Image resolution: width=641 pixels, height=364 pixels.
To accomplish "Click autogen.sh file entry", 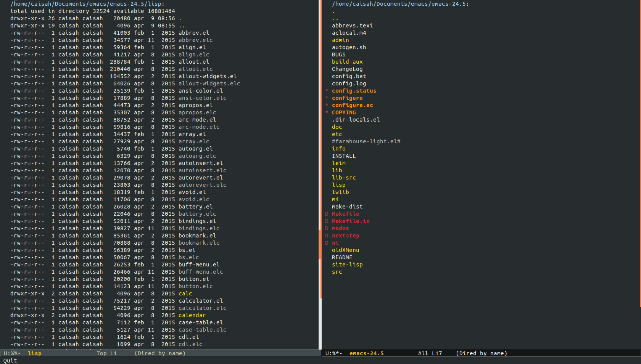I will coord(349,47).
